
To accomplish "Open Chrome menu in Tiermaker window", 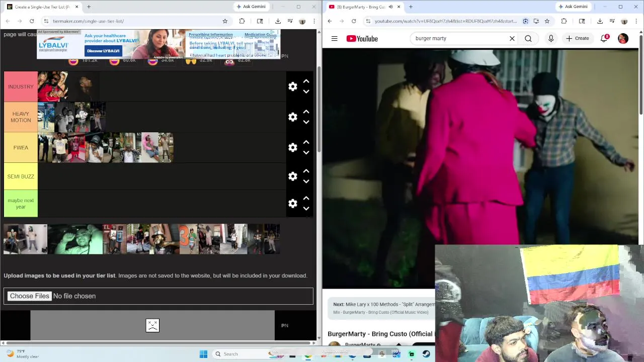I will (x=314, y=21).
